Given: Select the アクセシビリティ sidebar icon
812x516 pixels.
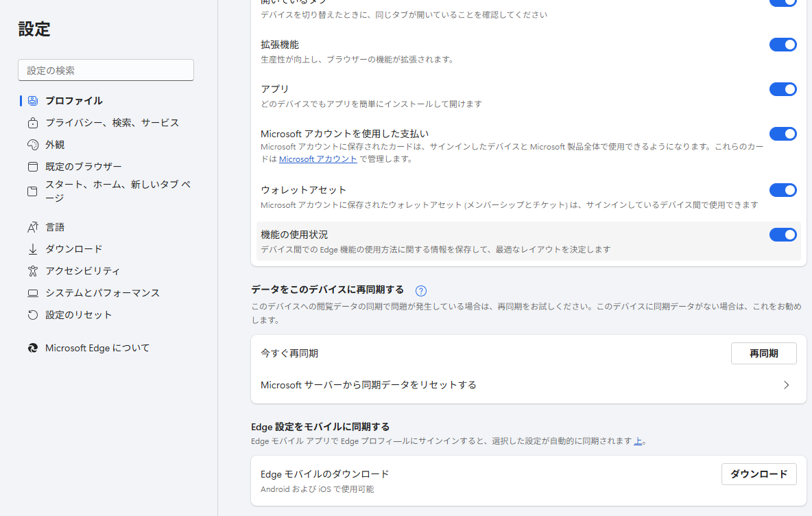Looking at the screenshot, I should [33, 270].
